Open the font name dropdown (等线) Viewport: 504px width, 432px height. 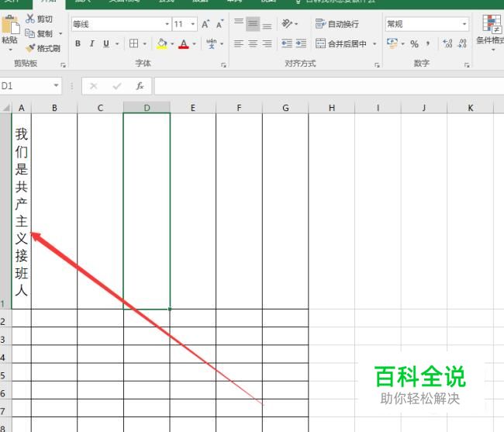click(167, 24)
